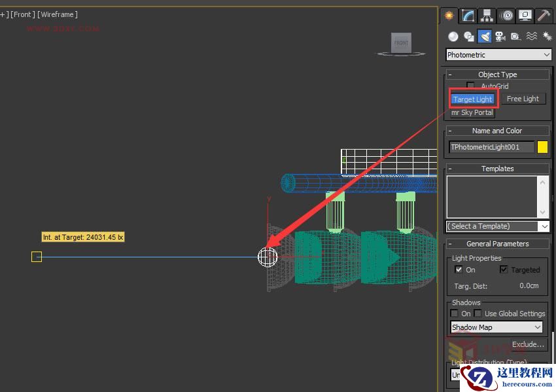This screenshot has width=556, height=392.
Task: Open the Create panel tab
Action: tap(449, 15)
